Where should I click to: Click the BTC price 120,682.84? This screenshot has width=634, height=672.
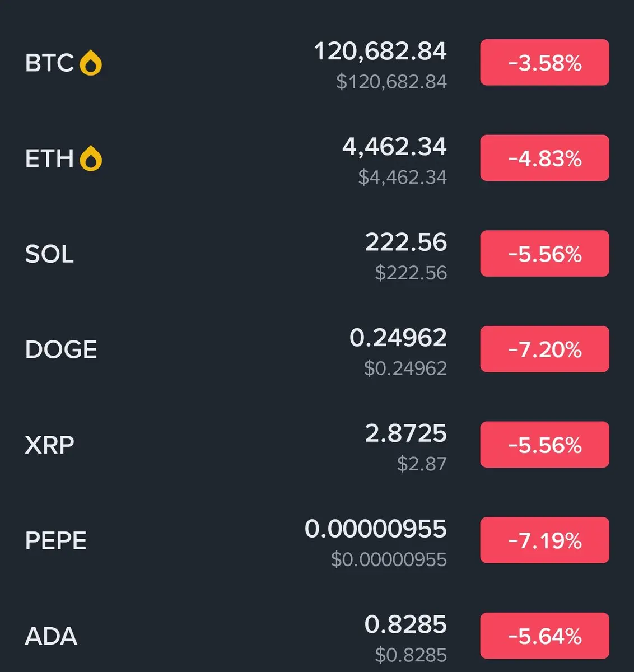pos(380,52)
